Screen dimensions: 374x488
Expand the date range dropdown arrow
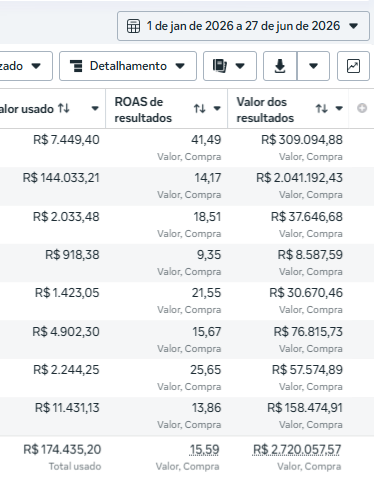[x=354, y=26]
